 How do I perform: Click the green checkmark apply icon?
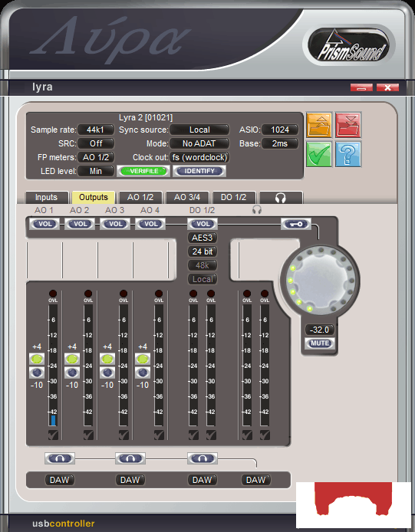tap(319, 154)
